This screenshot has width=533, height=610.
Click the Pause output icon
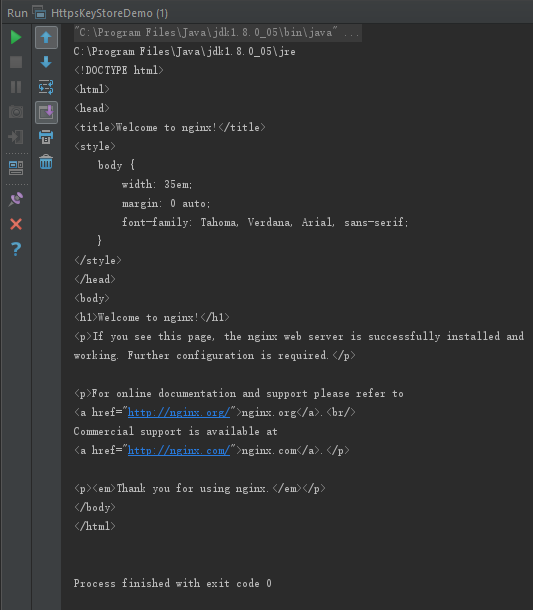[16, 87]
